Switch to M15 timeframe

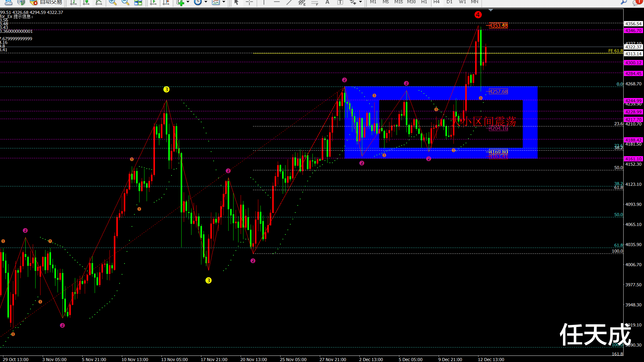(x=398, y=2)
